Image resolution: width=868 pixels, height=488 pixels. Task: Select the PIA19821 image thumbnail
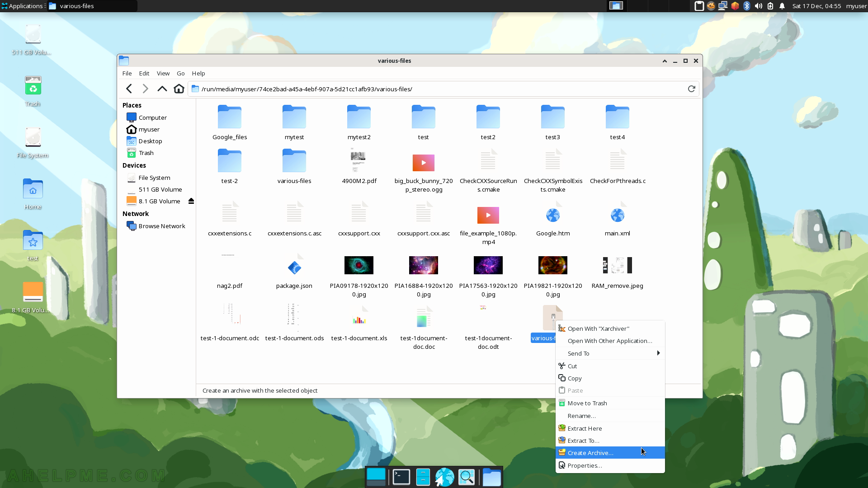[553, 265]
